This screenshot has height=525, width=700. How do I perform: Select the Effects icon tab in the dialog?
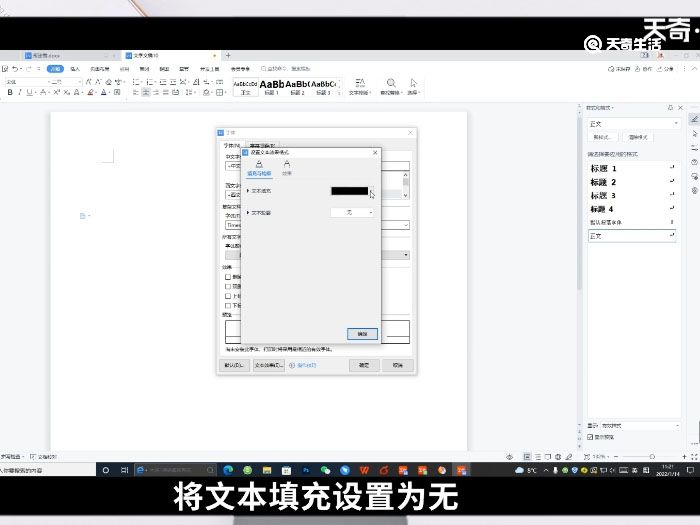pos(287,168)
